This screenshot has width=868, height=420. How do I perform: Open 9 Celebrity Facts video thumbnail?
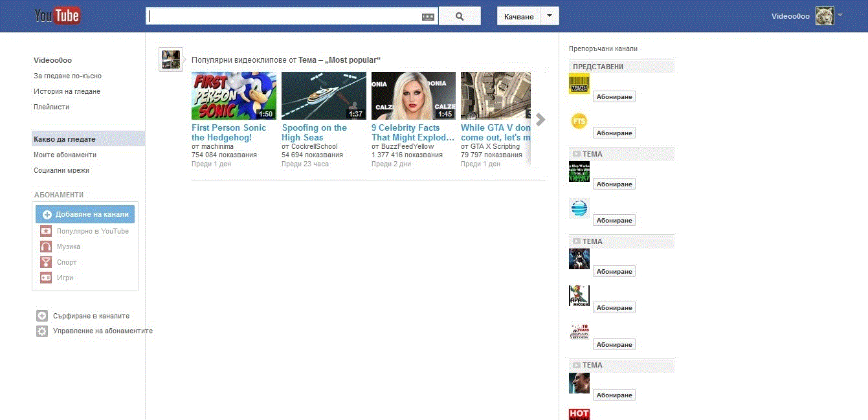tap(414, 96)
